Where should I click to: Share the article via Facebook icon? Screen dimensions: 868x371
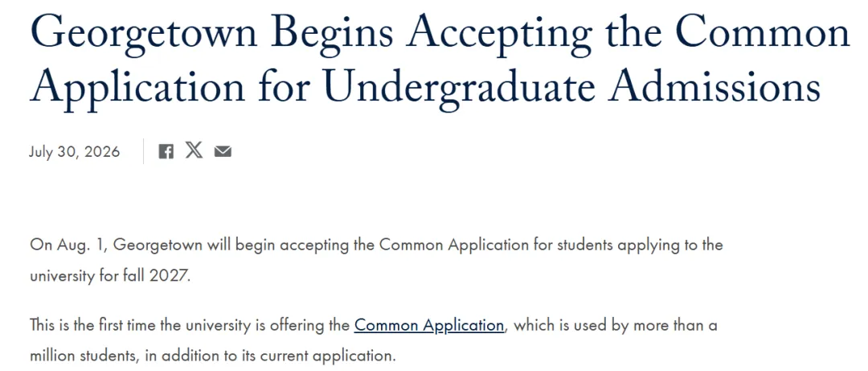166,151
